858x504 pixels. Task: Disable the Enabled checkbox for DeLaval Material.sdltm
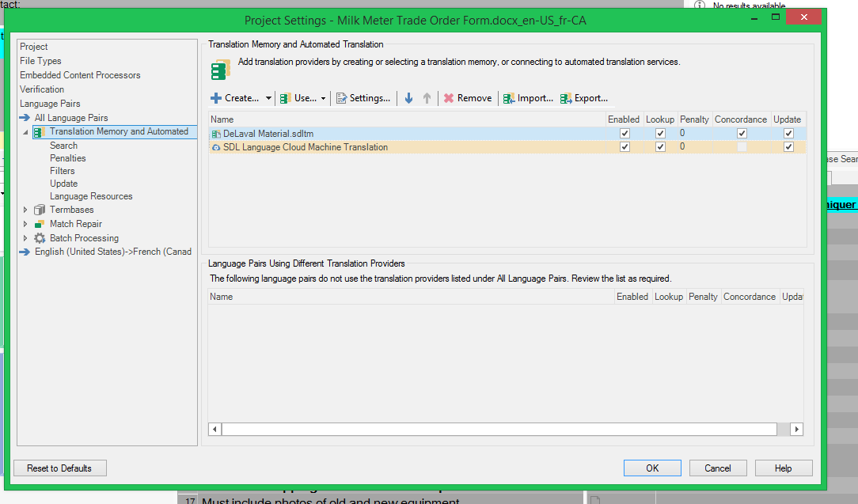[625, 134]
